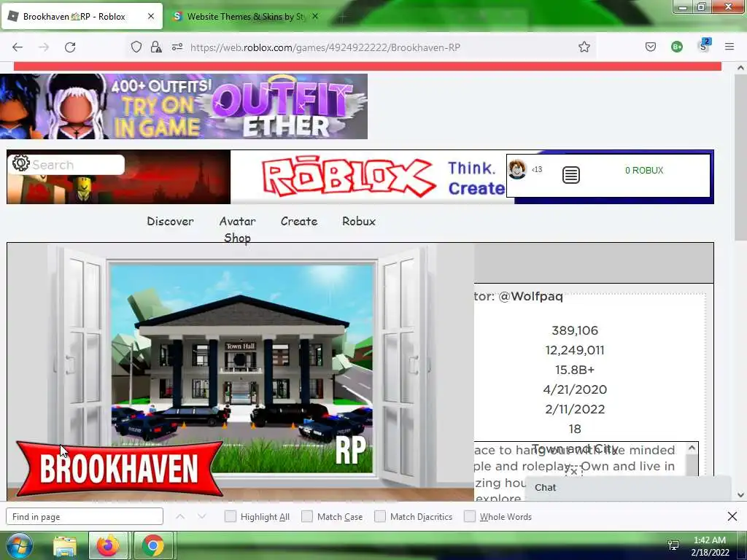Screen dimensions: 747x560
Task: Click the Roblox logo banner
Action: coord(349,178)
